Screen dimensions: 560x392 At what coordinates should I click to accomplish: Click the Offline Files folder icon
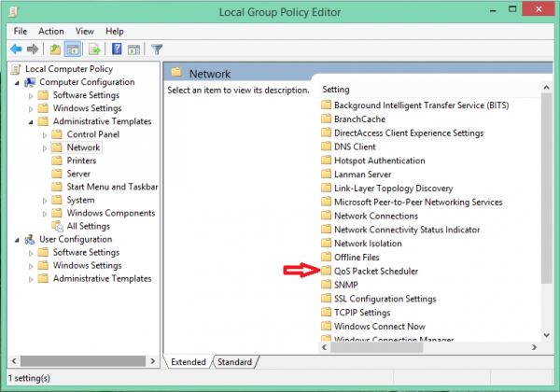click(326, 257)
